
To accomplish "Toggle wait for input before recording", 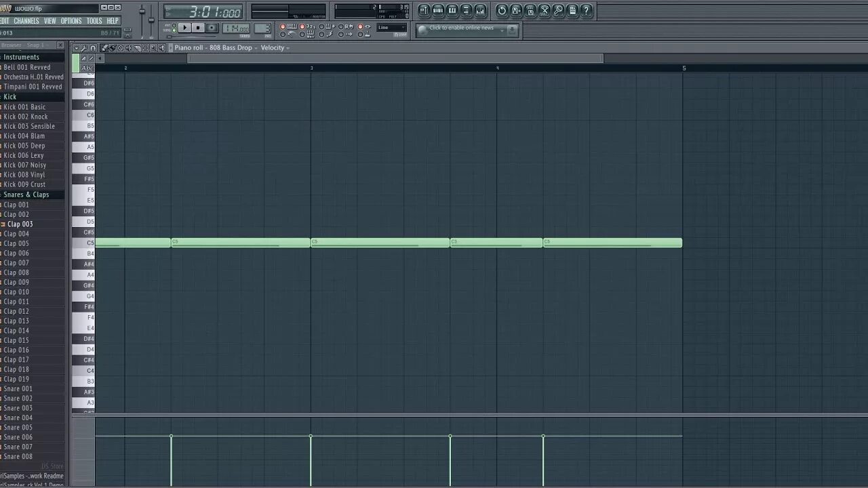I will click(302, 34).
